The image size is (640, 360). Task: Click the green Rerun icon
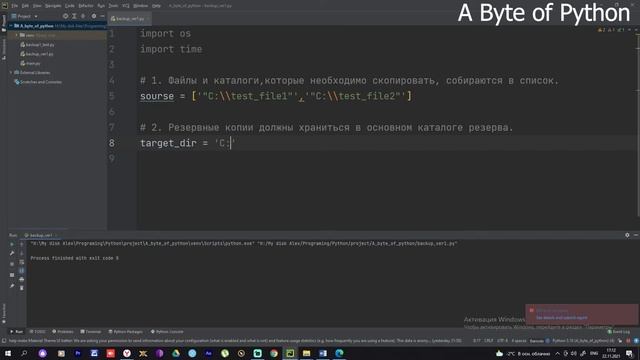click(x=12, y=244)
